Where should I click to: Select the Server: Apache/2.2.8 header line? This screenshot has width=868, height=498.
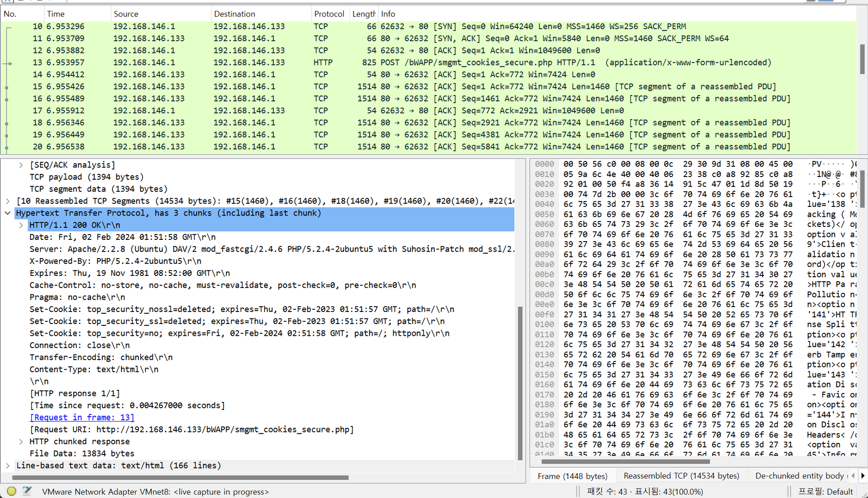[272, 249]
